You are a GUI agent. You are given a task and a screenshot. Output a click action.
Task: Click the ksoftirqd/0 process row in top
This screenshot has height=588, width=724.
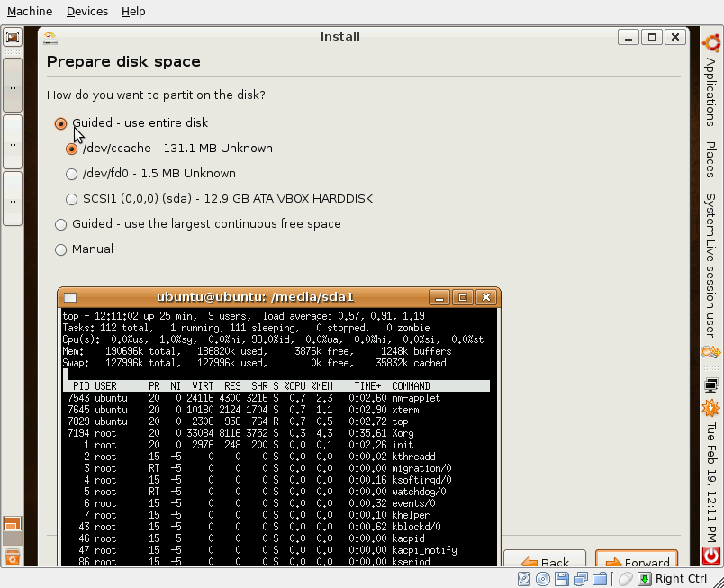[x=276, y=481]
